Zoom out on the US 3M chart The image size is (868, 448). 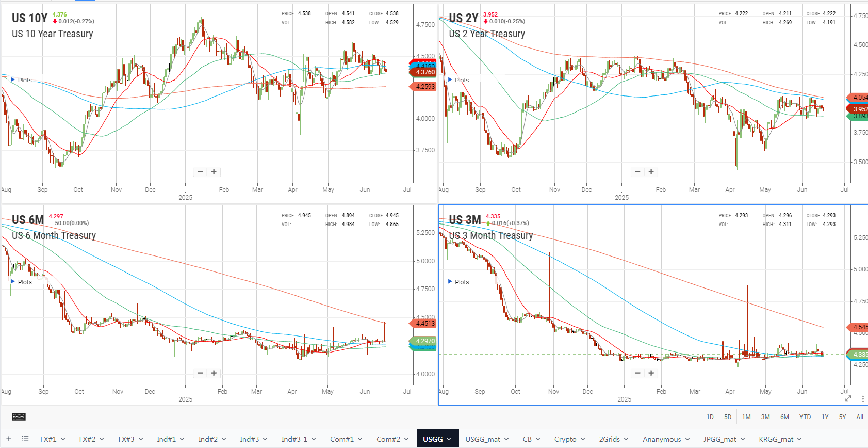tap(637, 373)
